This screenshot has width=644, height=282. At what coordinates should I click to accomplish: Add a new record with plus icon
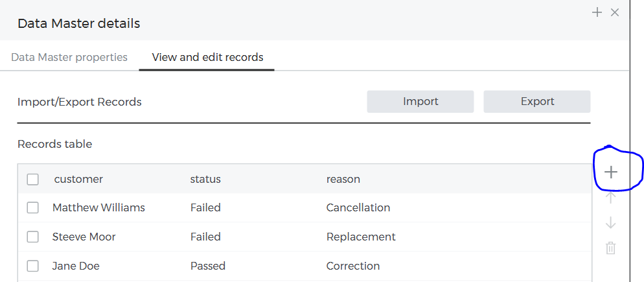tap(610, 172)
